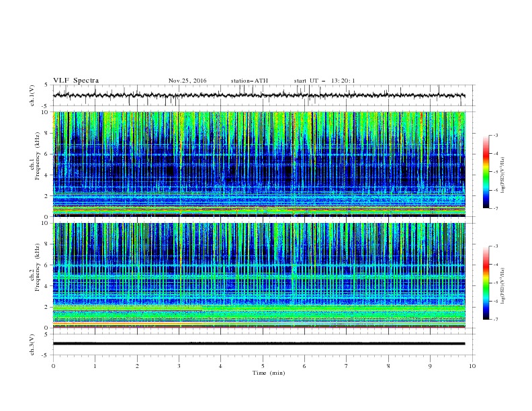Click the time axis tick label '5'

pos(263,366)
